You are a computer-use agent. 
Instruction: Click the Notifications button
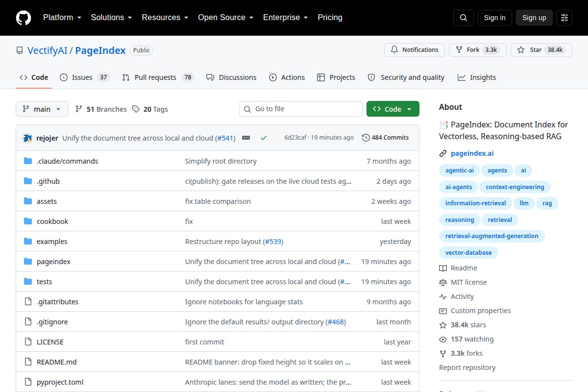click(415, 50)
